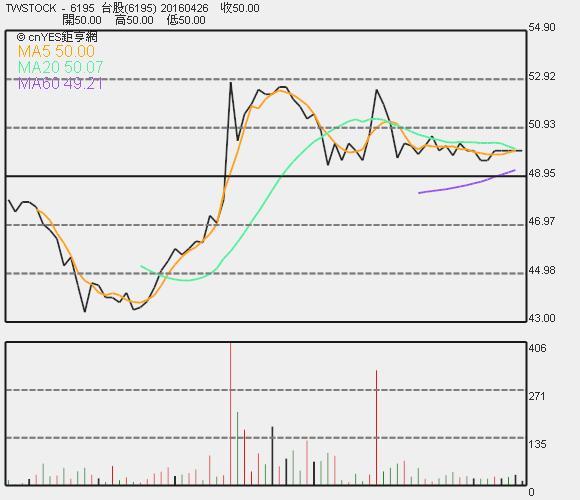The image size is (580, 500).
Task: Click the 43.00 price axis label
Action: [x=542, y=318]
